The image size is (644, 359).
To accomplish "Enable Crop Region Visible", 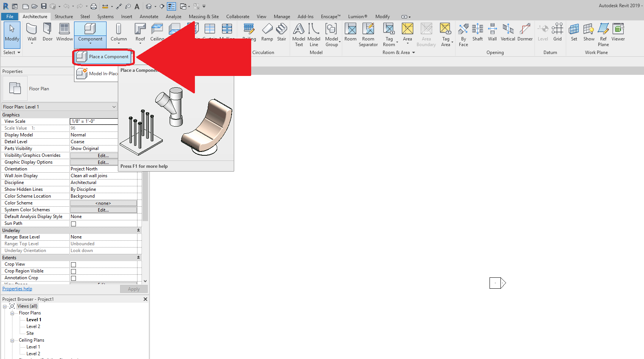I will click(x=73, y=271).
